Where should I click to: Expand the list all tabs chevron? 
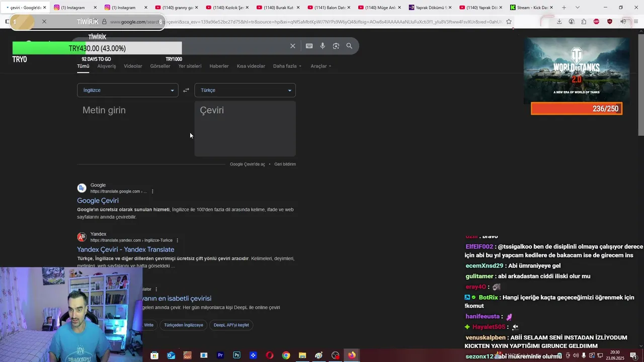click(577, 8)
